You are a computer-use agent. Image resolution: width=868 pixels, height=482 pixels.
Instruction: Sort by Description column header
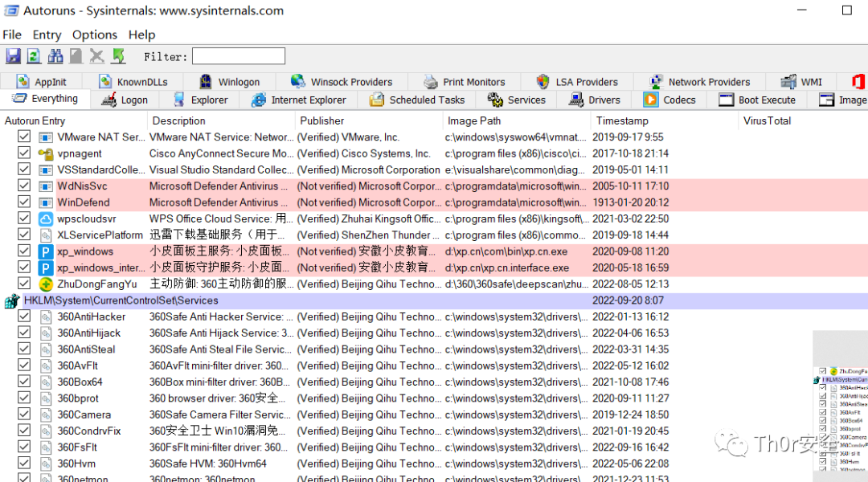222,120
